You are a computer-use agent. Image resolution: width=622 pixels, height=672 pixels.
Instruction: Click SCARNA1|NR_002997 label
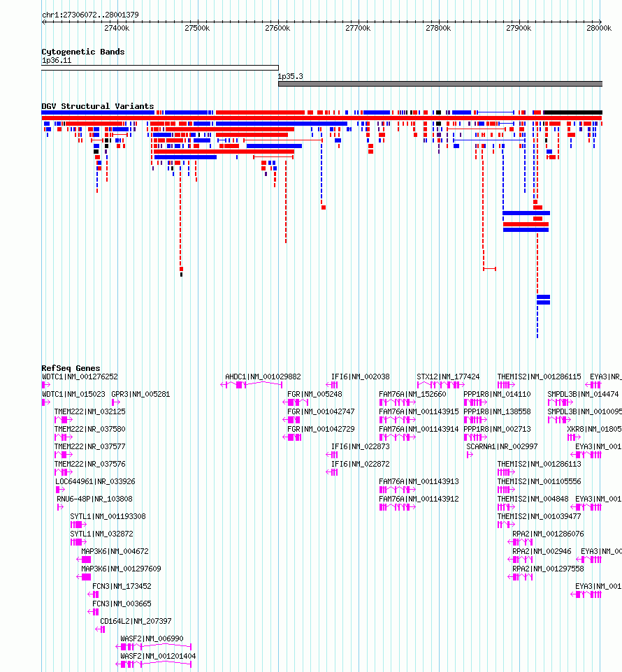(x=502, y=446)
